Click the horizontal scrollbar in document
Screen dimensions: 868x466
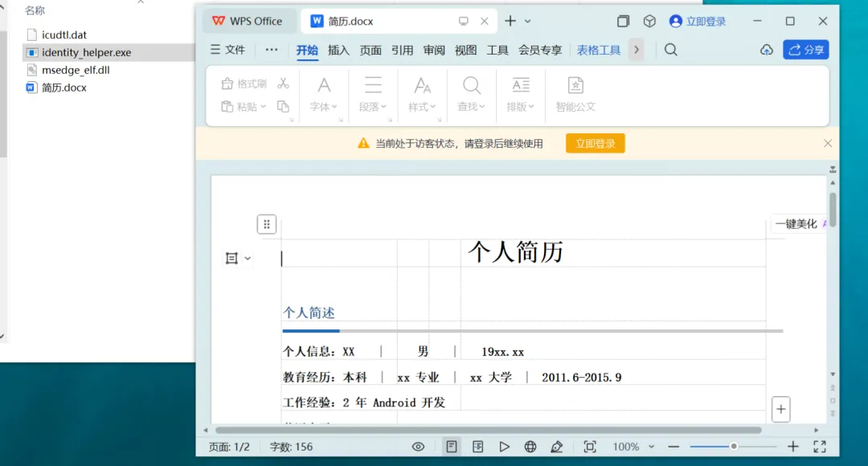[x=489, y=430]
